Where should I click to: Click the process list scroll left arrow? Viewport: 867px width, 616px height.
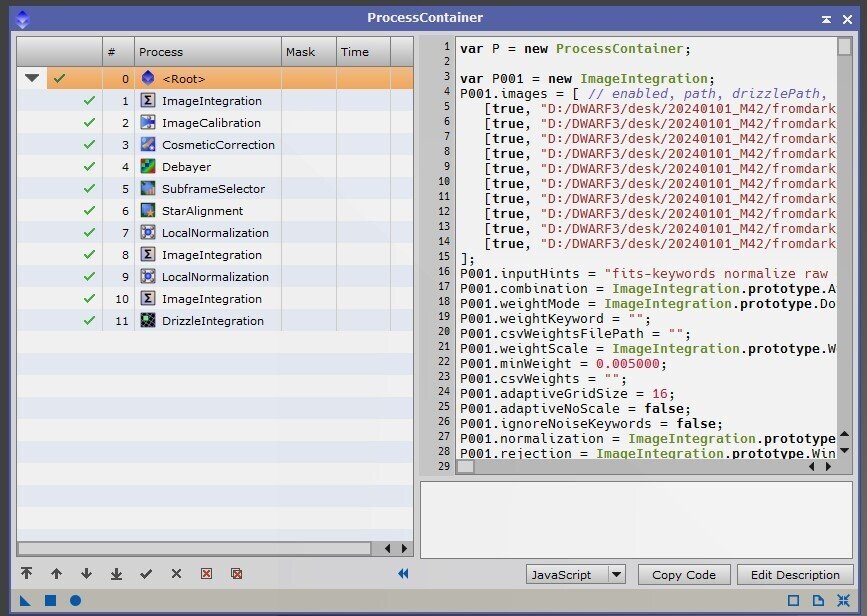pyautogui.click(x=388, y=548)
